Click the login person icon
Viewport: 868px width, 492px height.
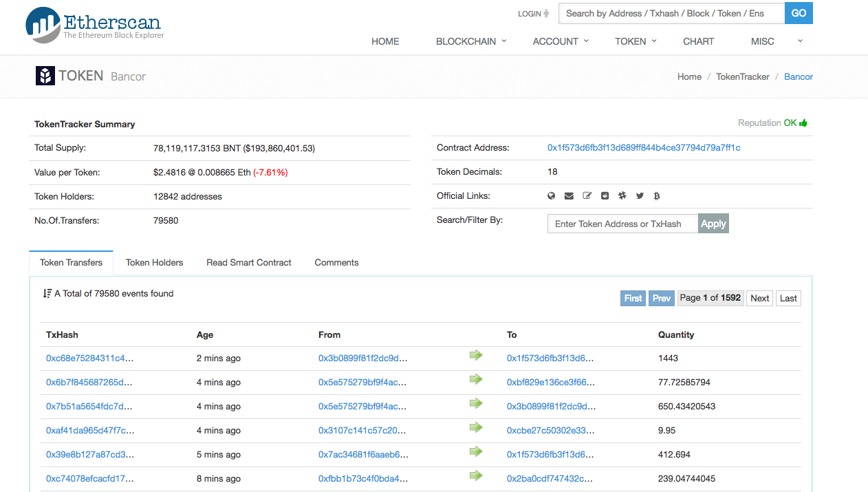(546, 13)
